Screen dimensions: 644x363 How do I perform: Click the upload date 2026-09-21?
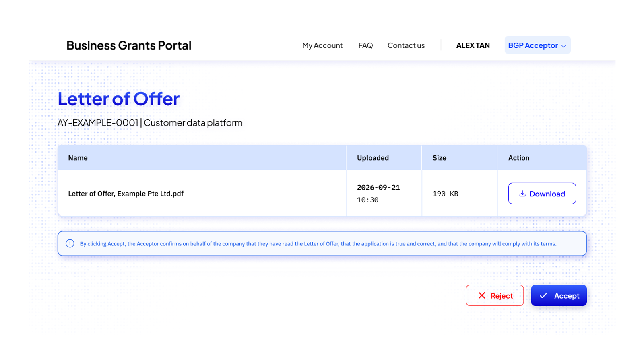[x=378, y=188]
